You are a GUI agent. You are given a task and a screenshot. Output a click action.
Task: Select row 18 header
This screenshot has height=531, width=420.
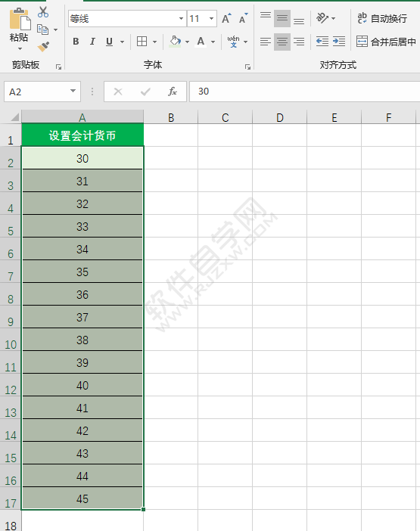[x=11, y=521]
